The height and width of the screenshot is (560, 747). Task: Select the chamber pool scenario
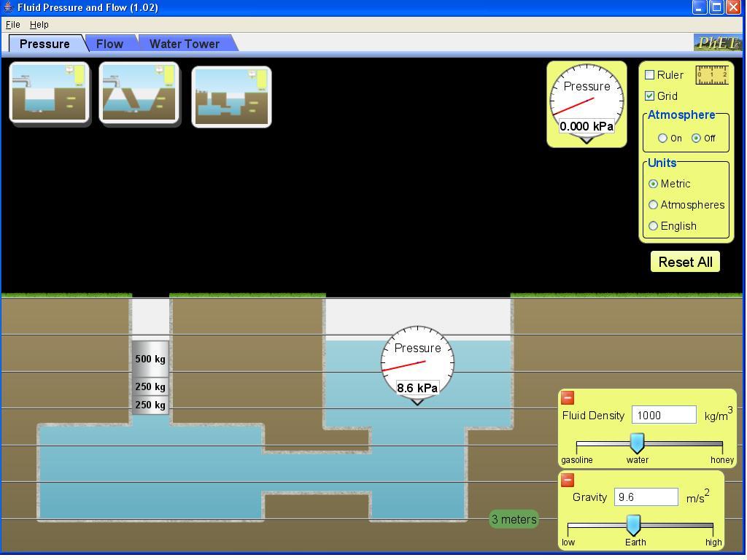(231, 96)
